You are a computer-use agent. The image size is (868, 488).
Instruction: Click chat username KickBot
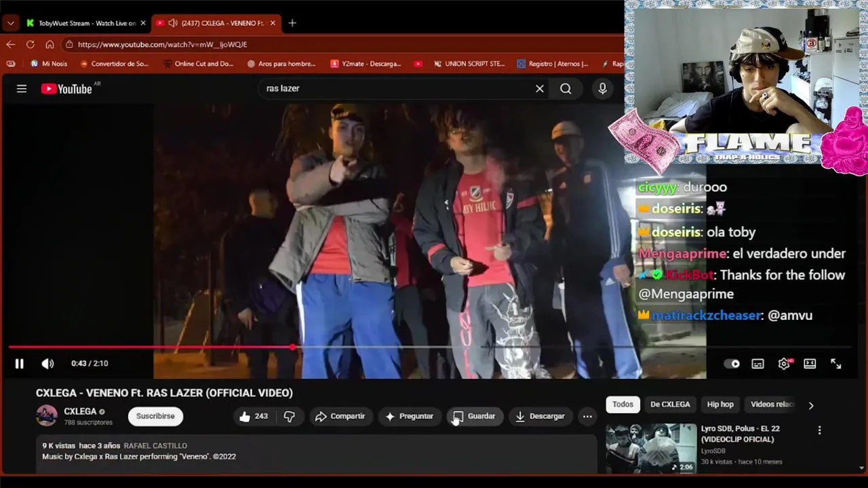point(689,275)
